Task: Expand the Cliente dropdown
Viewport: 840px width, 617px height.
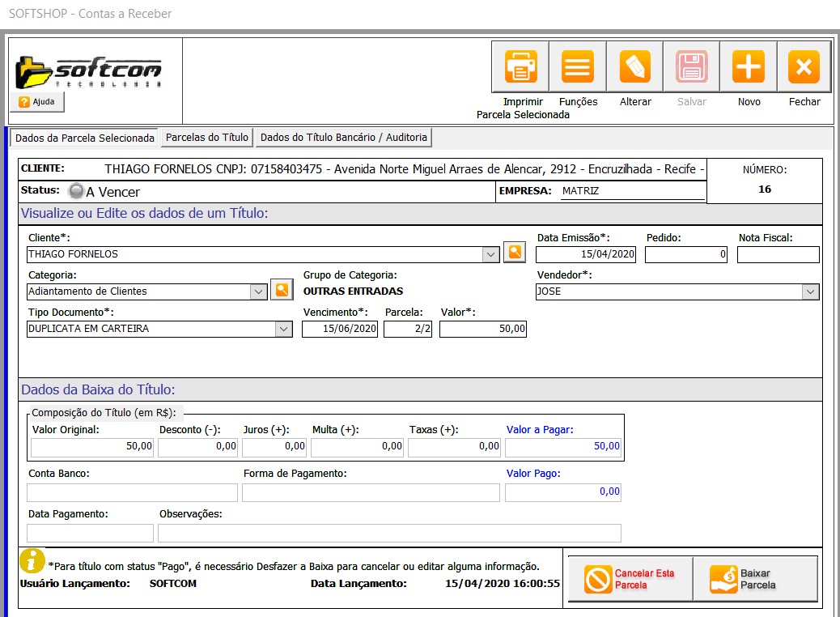Action: pyautogui.click(x=490, y=254)
